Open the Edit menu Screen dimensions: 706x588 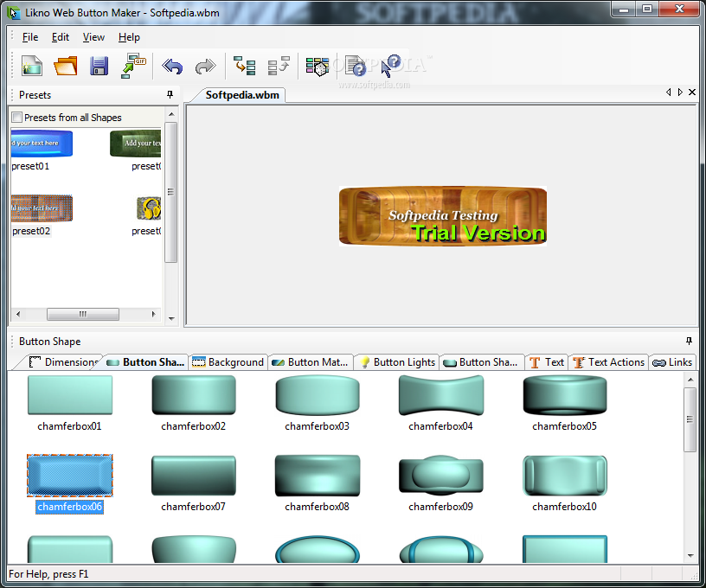tap(61, 37)
